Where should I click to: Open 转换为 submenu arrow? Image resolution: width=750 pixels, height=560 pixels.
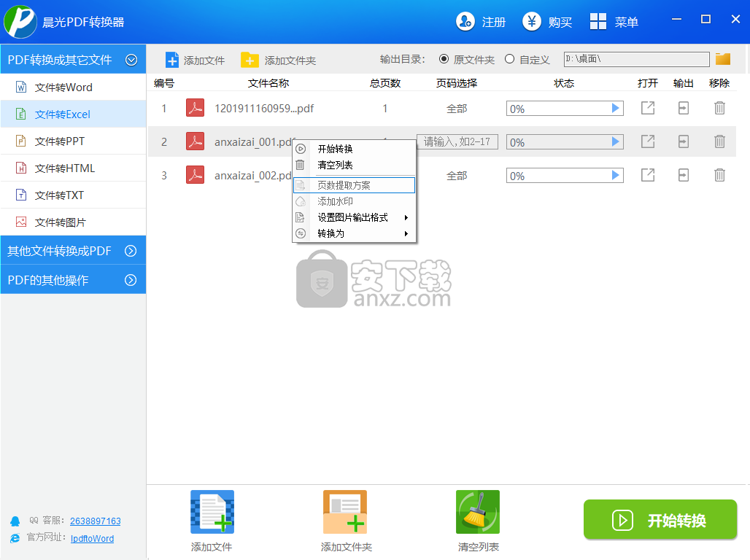(x=406, y=233)
